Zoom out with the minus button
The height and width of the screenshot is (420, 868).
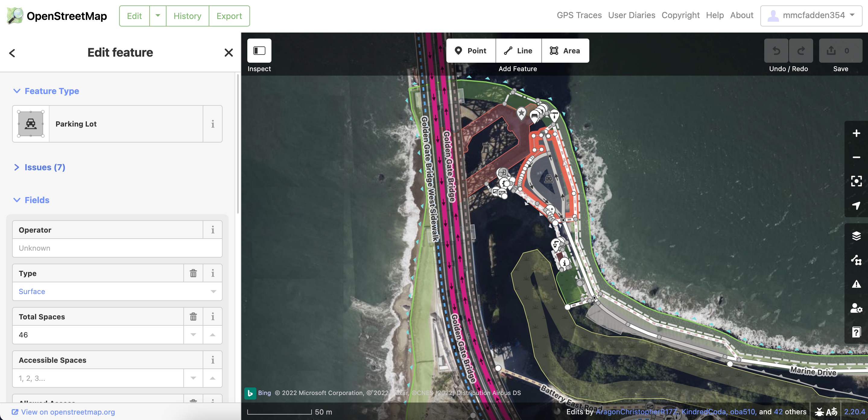856,157
